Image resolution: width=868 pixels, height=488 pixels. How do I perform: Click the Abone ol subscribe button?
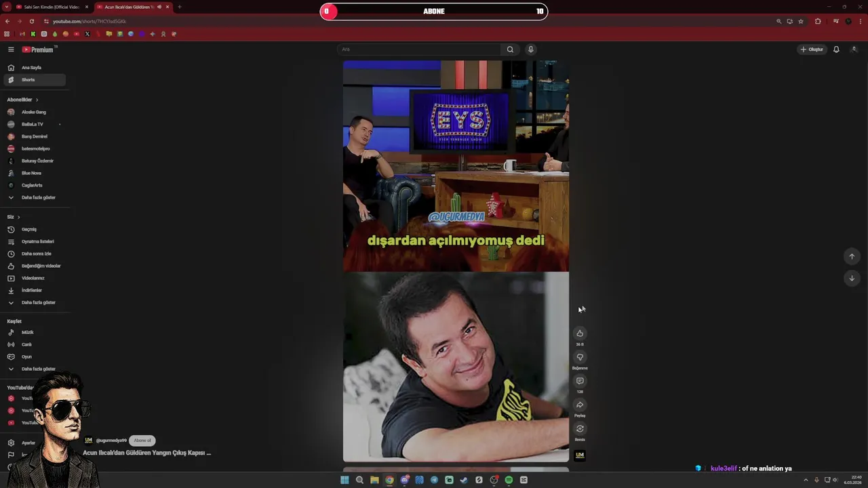[x=142, y=441]
